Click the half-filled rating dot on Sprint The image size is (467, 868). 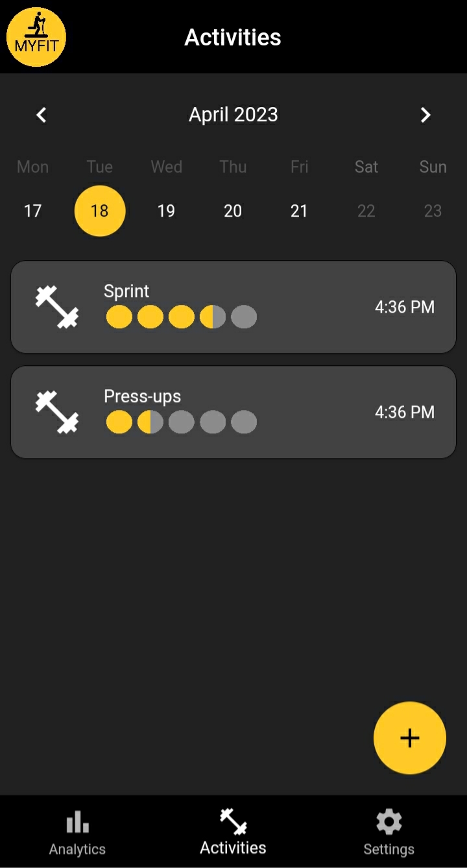point(213,318)
